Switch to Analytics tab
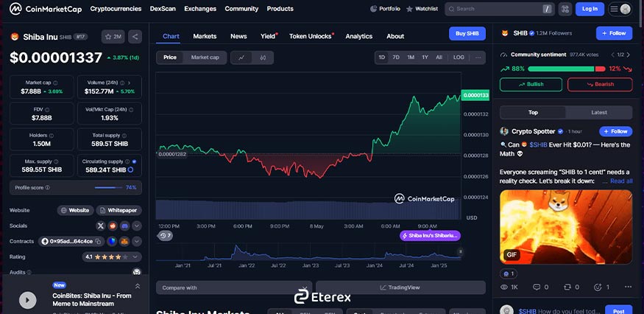The image size is (644, 314). point(359,36)
